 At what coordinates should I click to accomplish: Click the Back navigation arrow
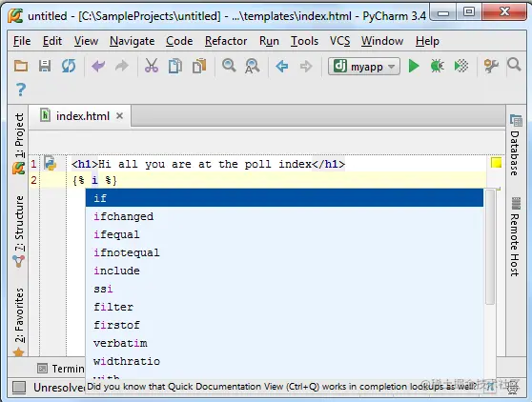tap(282, 66)
